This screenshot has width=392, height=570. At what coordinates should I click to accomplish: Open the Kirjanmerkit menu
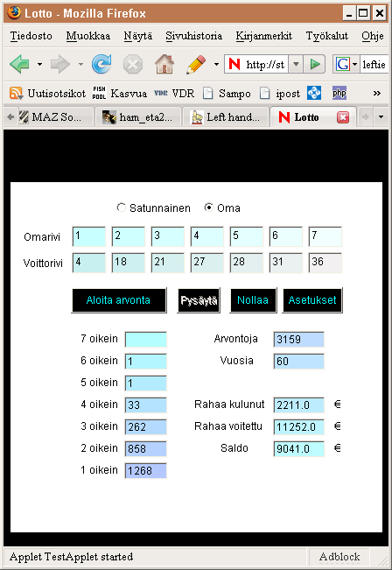click(264, 36)
